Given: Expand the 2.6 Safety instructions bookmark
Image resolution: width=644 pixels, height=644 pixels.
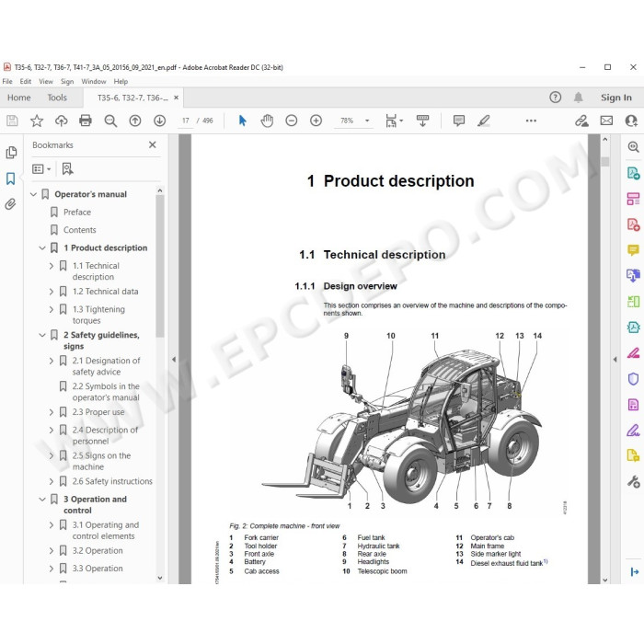Looking at the screenshot, I should click(52, 481).
